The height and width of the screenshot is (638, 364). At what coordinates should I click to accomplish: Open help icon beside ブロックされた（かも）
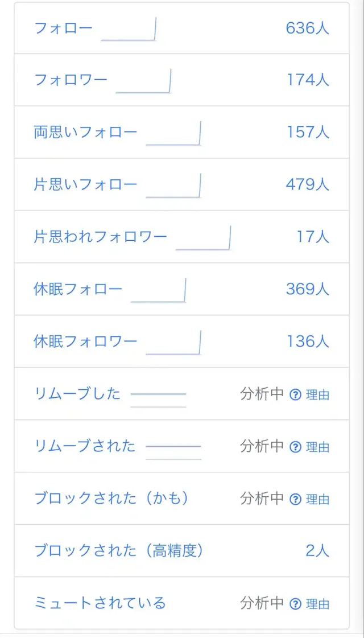click(x=295, y=499)
